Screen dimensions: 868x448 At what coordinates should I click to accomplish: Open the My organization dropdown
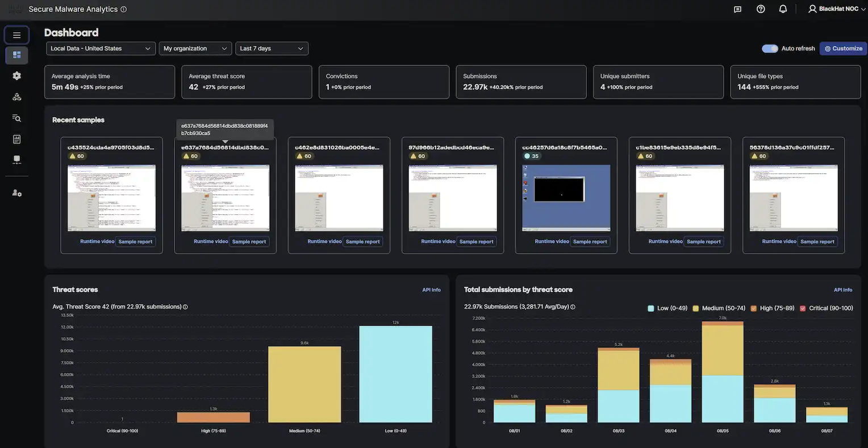195,47
